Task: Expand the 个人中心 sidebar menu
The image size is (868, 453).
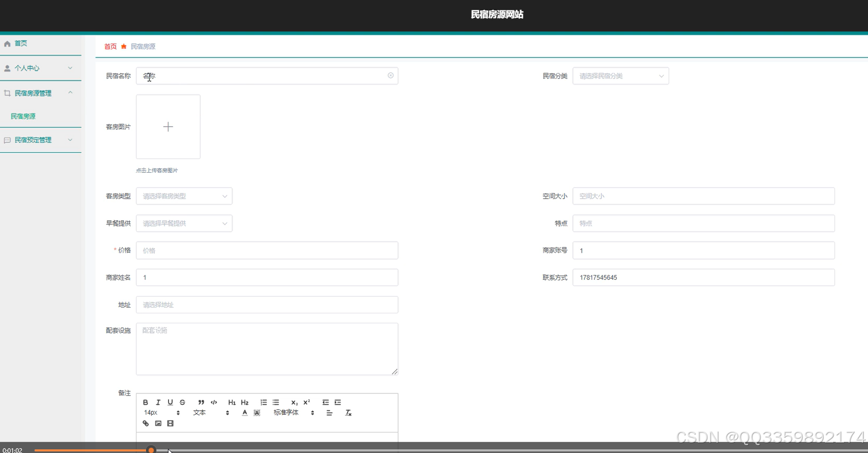Action: (41, 68)
